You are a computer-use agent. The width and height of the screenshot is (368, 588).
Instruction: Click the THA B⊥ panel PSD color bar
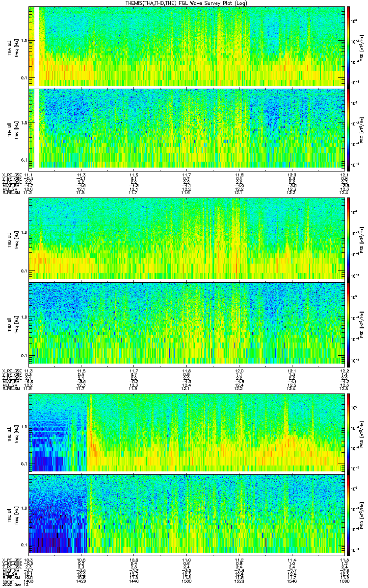coord(348,47)
